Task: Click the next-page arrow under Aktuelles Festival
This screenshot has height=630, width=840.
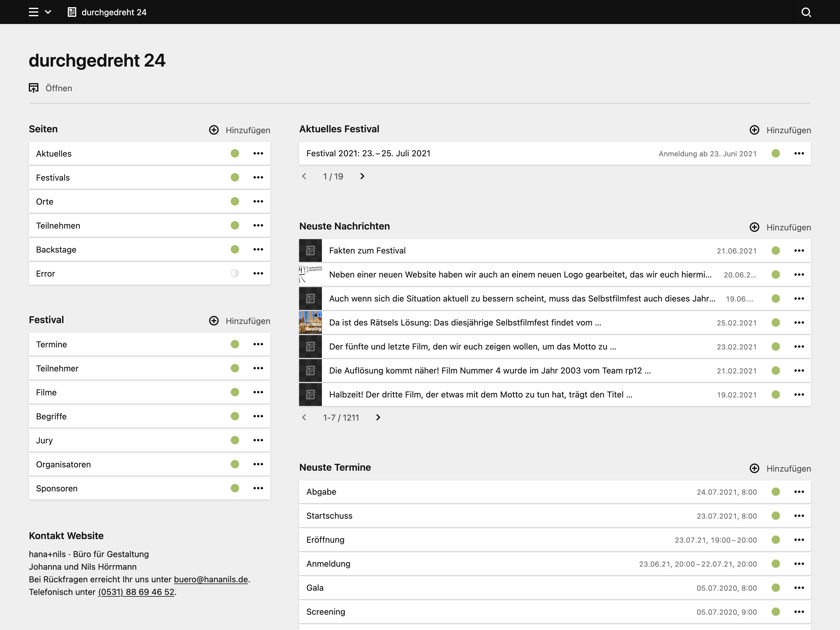Action: coord(361,176)
